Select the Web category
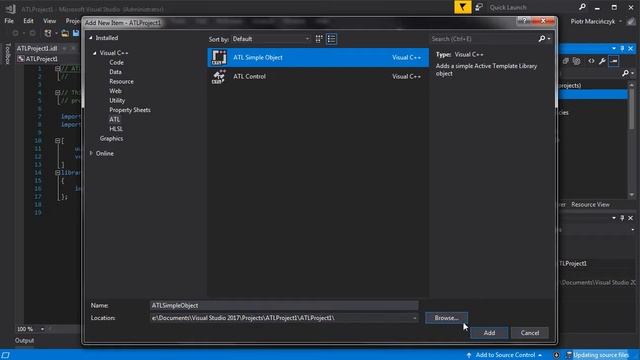Screen dimensions: 640x360 click(115, 91)
